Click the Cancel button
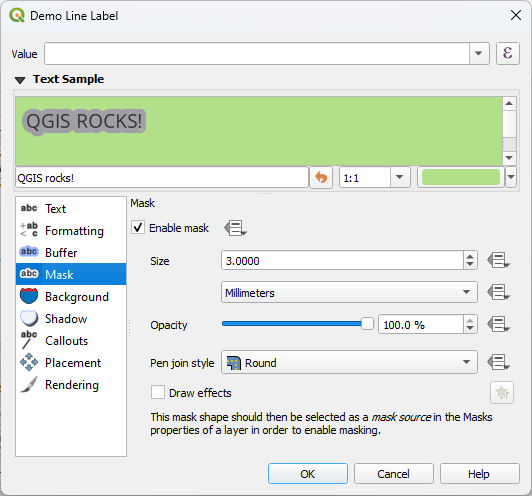Screen dimensions: 532x496 tap(394, 474)
